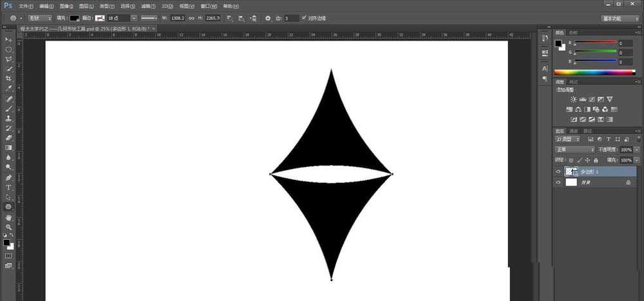
Task: Select the Pen tool in toolbox
Action: point(8,178)
